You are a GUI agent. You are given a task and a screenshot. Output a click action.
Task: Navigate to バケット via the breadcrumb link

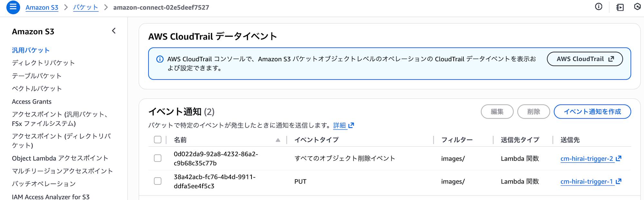[86, 7]
